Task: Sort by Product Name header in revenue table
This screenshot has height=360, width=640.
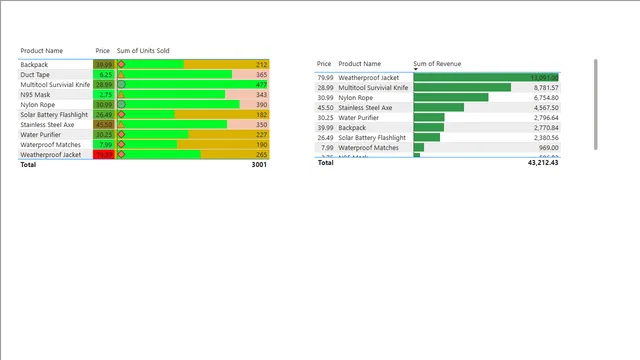Action: point(360,64)
